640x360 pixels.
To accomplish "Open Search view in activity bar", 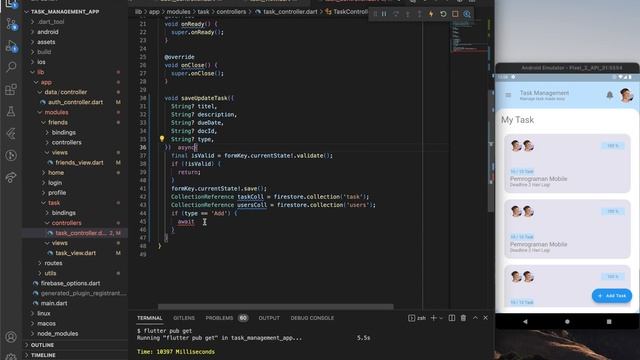I will coord(11,67).
